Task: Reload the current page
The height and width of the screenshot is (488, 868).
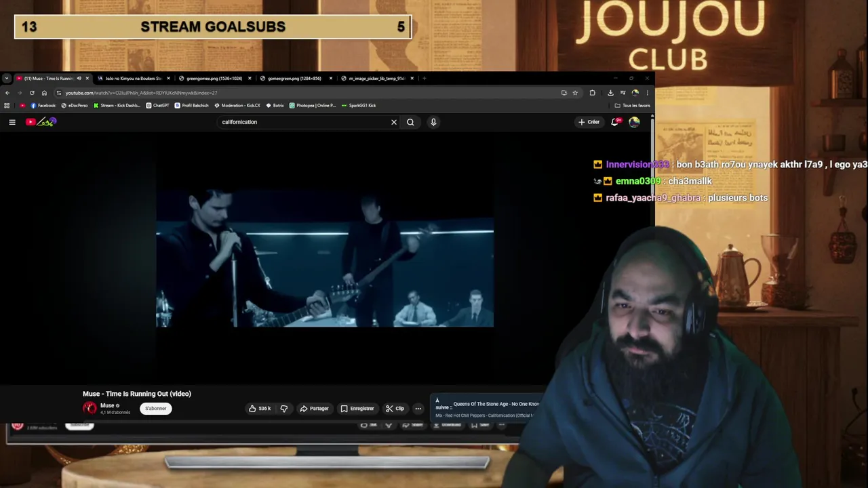Action: (32, 93)
